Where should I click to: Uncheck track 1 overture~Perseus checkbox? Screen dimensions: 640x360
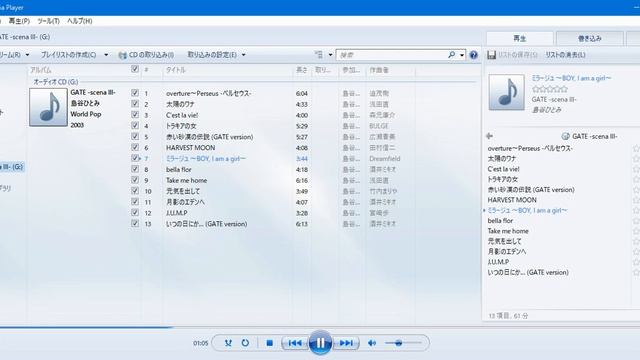coord(135,93)
